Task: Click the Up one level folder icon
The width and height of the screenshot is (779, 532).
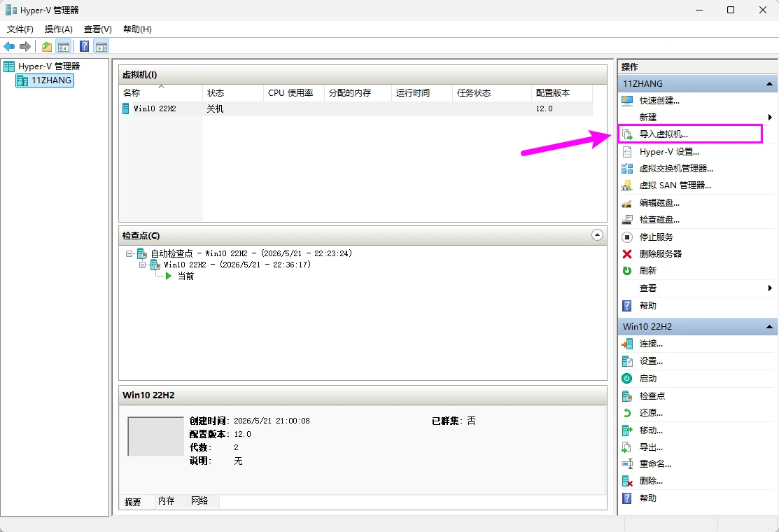Action: coord(47,47)
